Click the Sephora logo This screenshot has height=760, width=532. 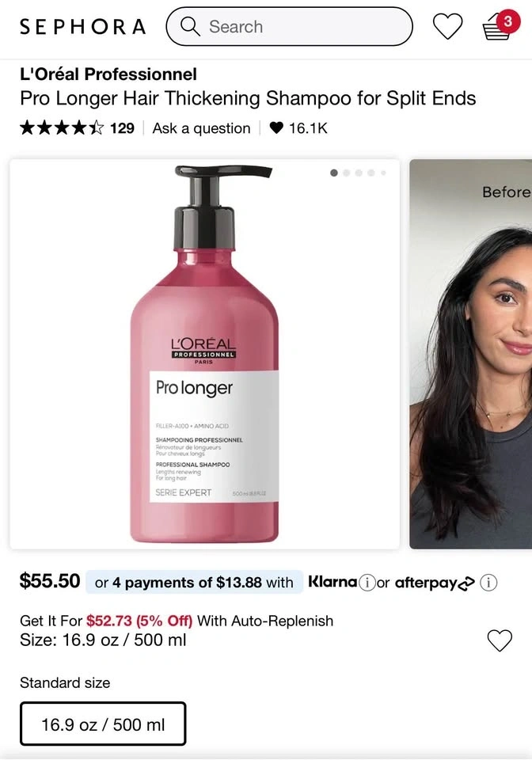click(x=82, y=27)
